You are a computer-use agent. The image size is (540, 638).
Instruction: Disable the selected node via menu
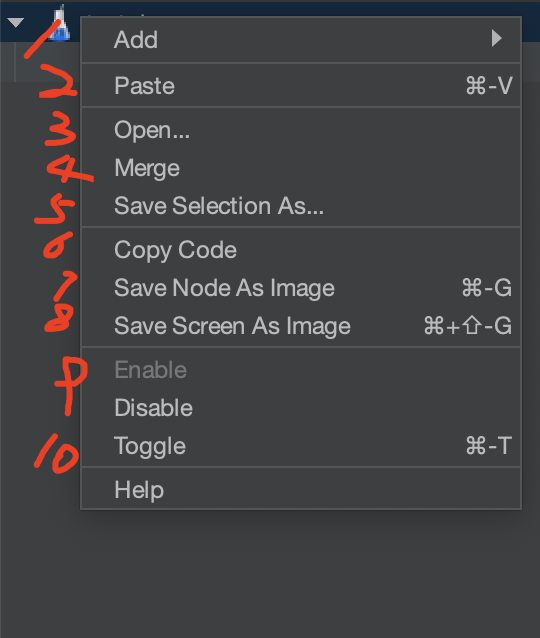tap(301, 407)
